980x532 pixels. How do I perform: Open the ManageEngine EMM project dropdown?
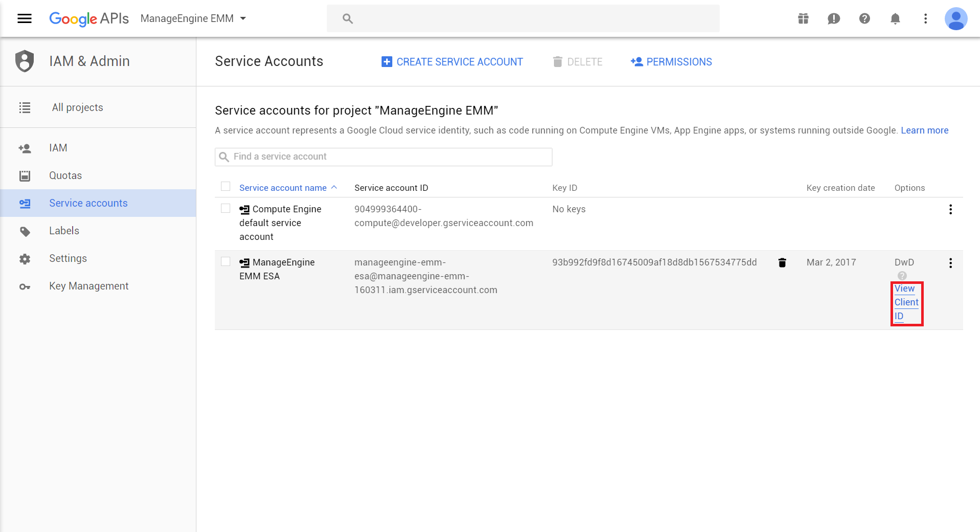pyautogui.click(x=193, y=19)
